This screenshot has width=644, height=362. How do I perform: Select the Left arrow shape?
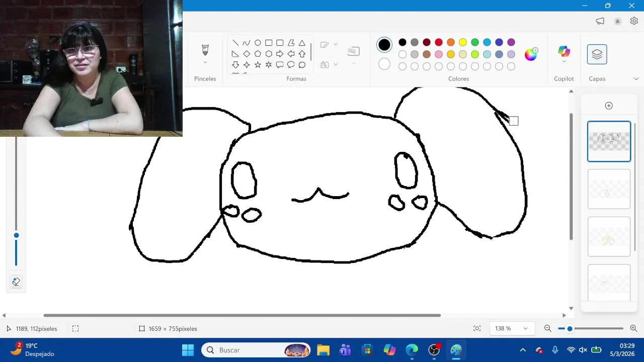tap(291, 54)
